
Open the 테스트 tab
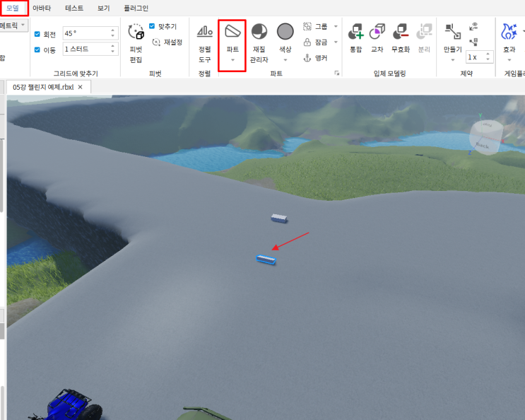[74, 8]
